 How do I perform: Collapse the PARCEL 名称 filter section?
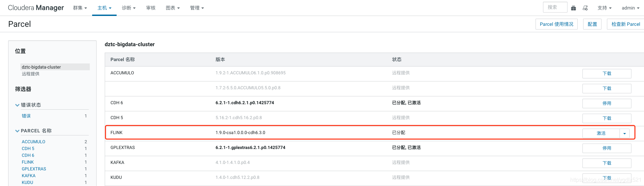33,131
